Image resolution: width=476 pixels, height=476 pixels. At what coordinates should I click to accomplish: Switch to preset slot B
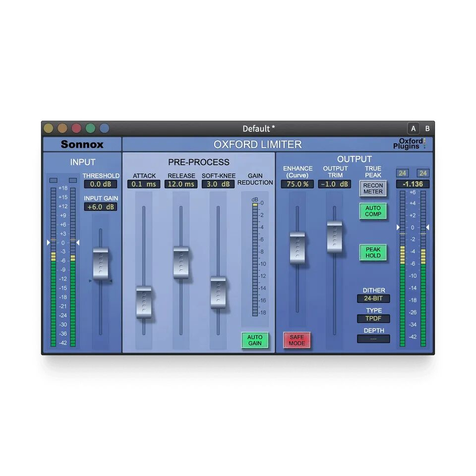pos(427,128)
